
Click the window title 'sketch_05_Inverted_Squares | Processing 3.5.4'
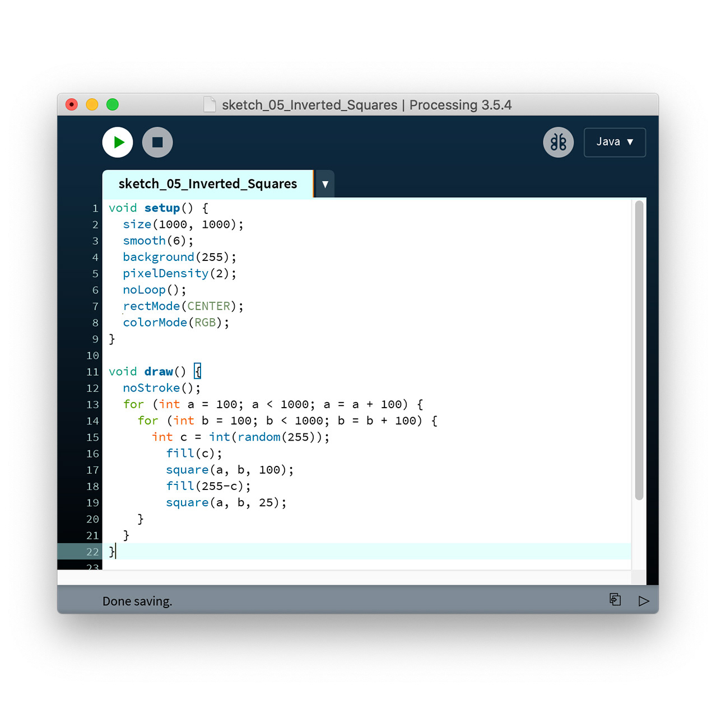coord(367,105)
